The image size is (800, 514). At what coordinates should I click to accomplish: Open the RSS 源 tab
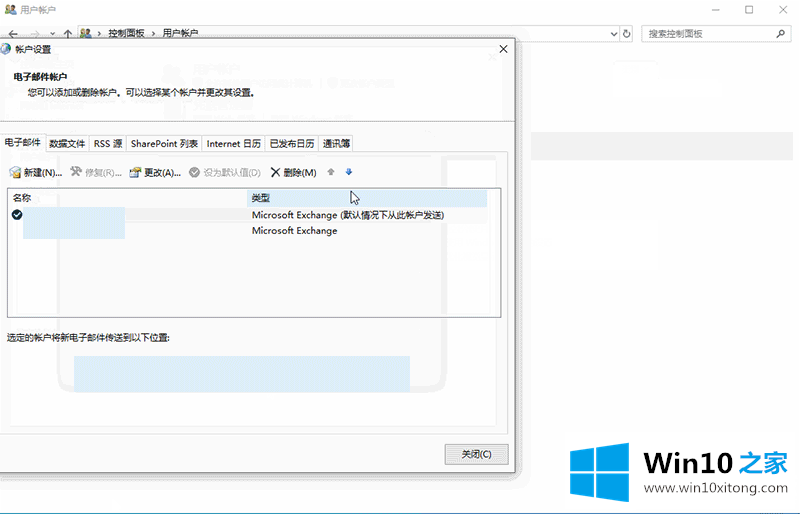point(108,144)
